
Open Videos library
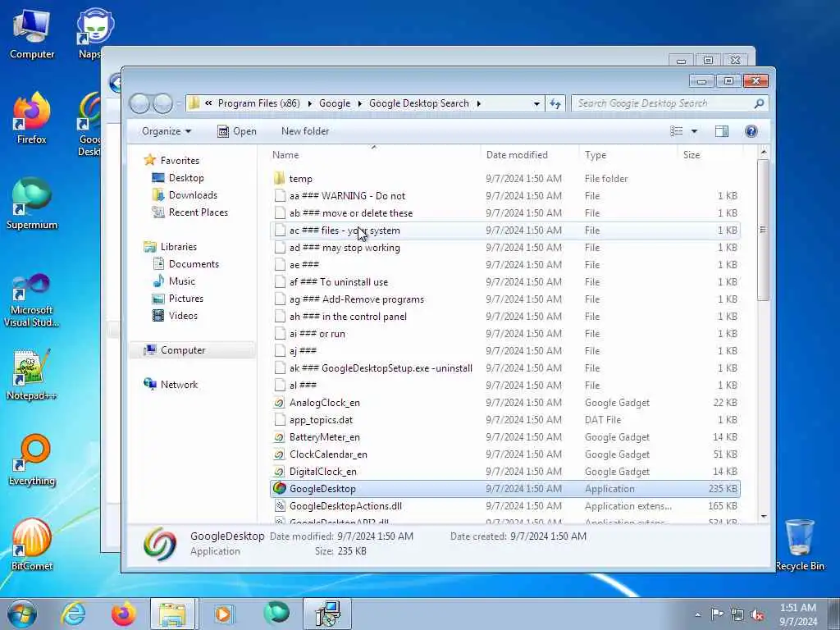point(176,316)
